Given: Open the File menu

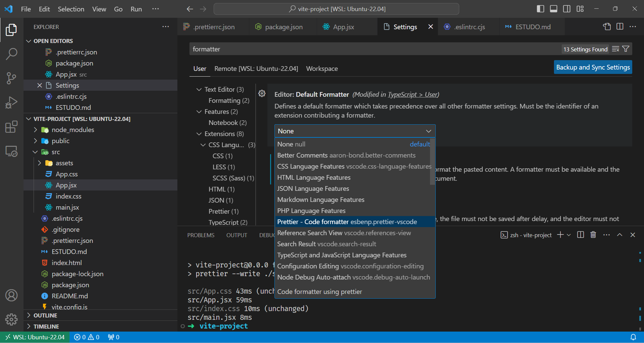Looking at the screenshot, I should (x=26, y=9).
